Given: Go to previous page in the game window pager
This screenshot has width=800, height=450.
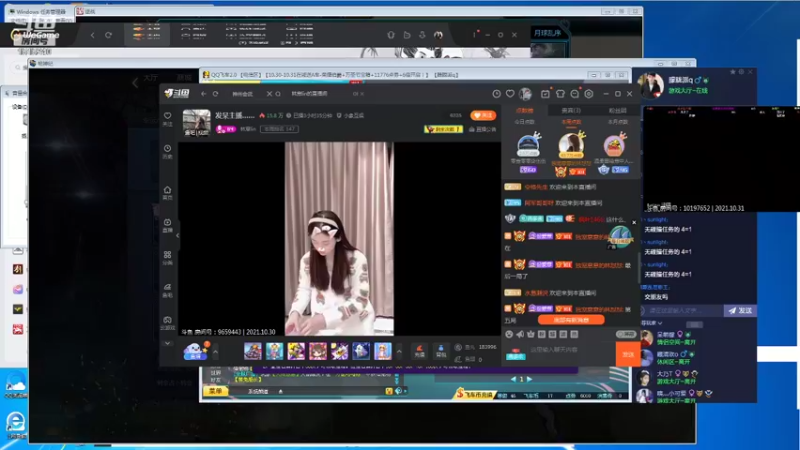Looking at the screenshot, I should pos(513,379).
